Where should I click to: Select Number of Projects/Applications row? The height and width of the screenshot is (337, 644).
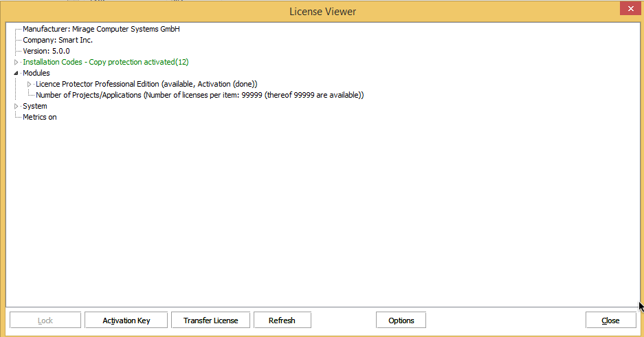[x=199, y=96]
